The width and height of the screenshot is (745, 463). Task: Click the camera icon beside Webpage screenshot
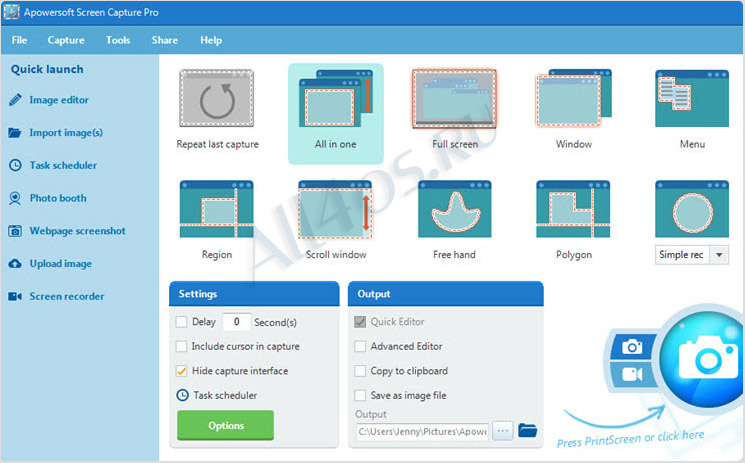[x=15, y=231]
